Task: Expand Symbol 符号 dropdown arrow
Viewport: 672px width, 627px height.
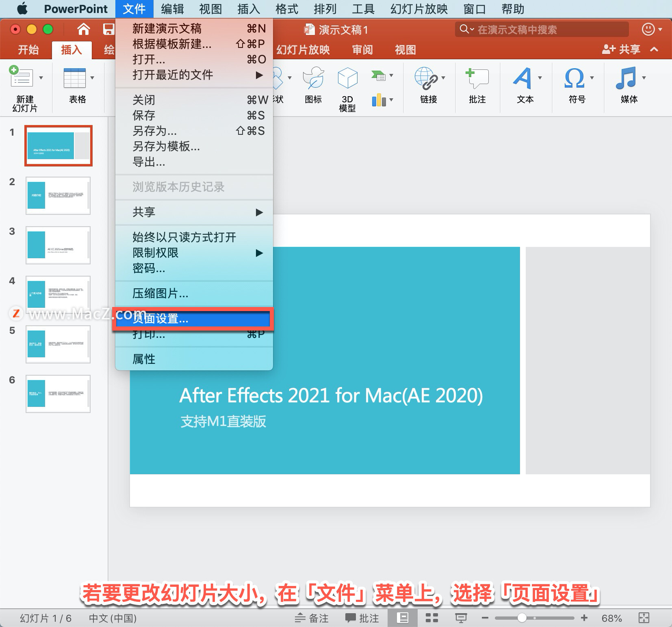Action: coord(592,78)
